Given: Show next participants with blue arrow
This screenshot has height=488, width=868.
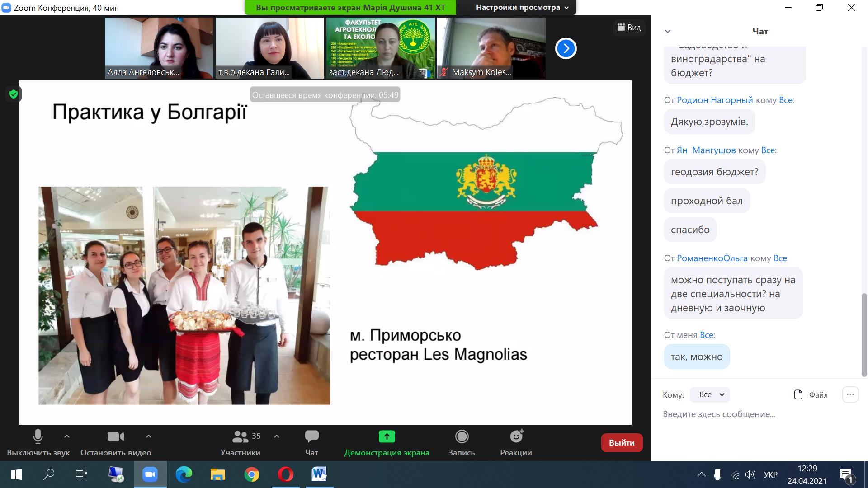Looking at the screenshot, I should [566, 48].
